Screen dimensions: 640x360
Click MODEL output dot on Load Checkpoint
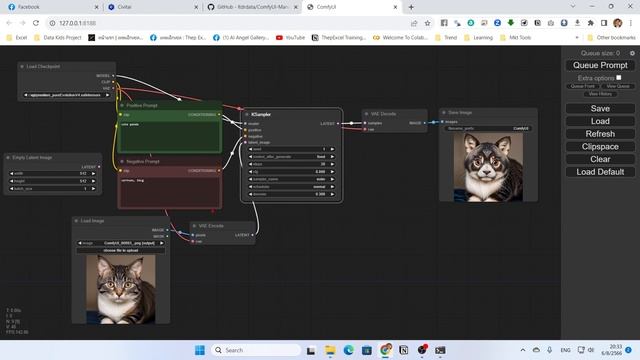113,76
